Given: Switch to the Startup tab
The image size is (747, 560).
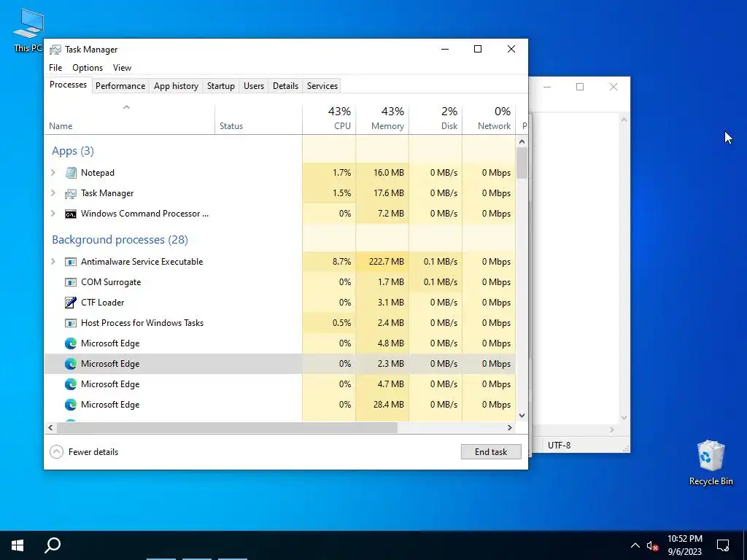Looking at the screenshot, I should click(220, 86).
